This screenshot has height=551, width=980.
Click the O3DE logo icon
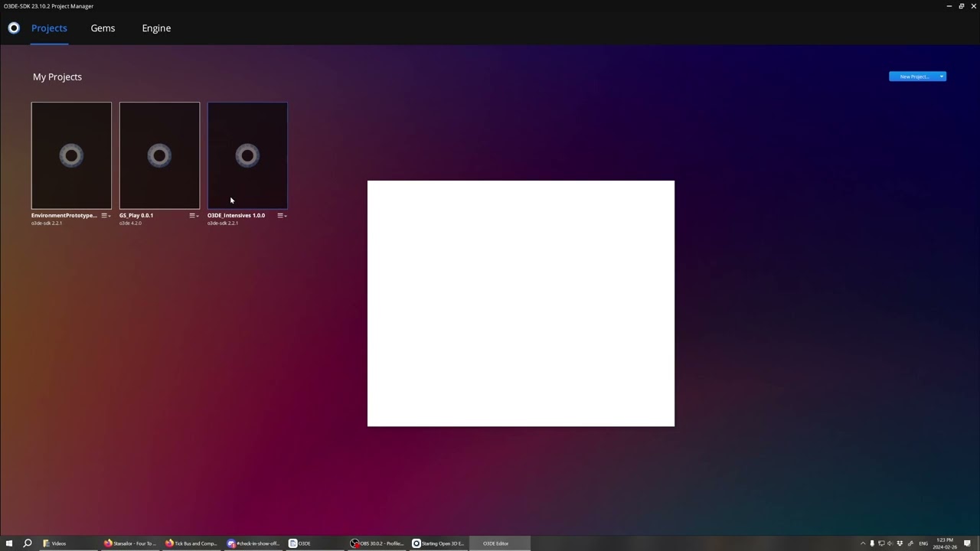[14, 28]
